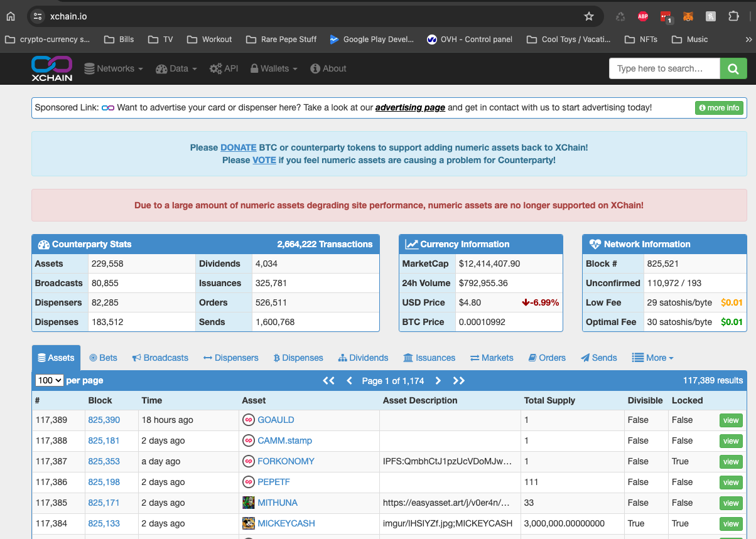Bookmark this page with star icon
Image resolution: width=756 pixels, height=539 pixels.
(588, 16)
